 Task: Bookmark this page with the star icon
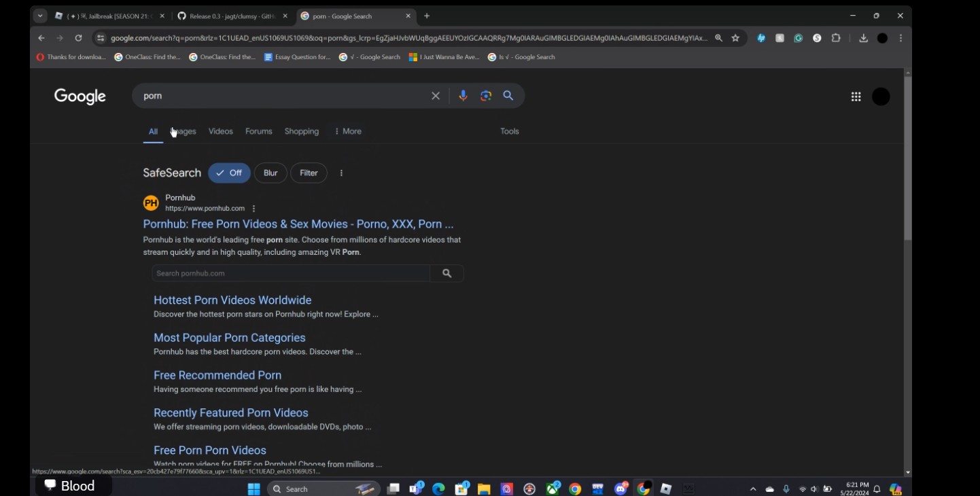coord(735,38)
